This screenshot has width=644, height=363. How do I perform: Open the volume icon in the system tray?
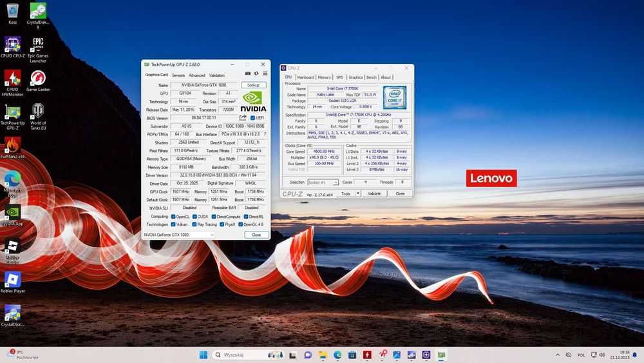(x=602, y=355)
